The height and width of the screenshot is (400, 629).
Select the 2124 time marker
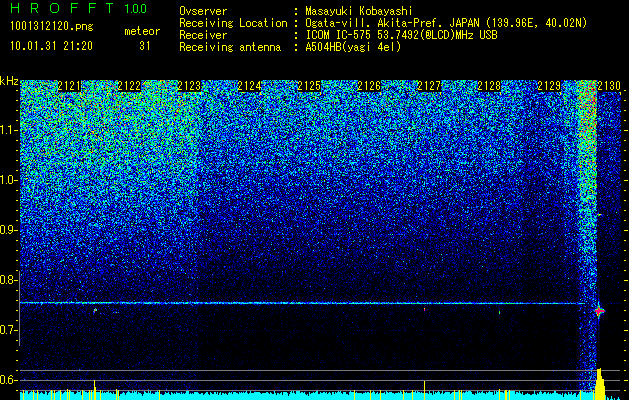click(x=249, y=86)
